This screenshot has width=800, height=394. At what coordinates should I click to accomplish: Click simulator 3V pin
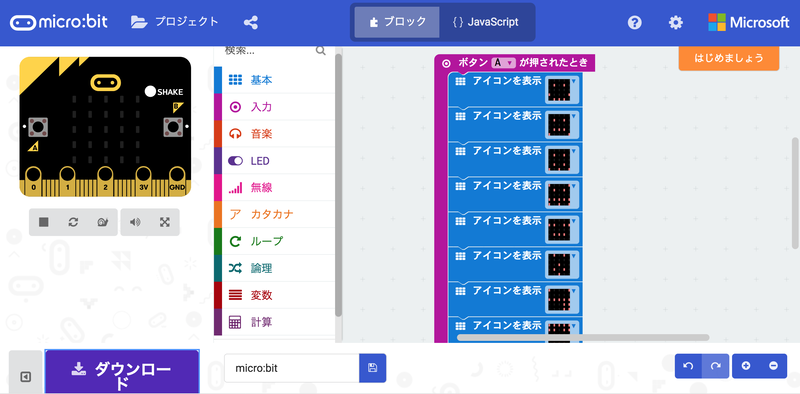point(143,176)
